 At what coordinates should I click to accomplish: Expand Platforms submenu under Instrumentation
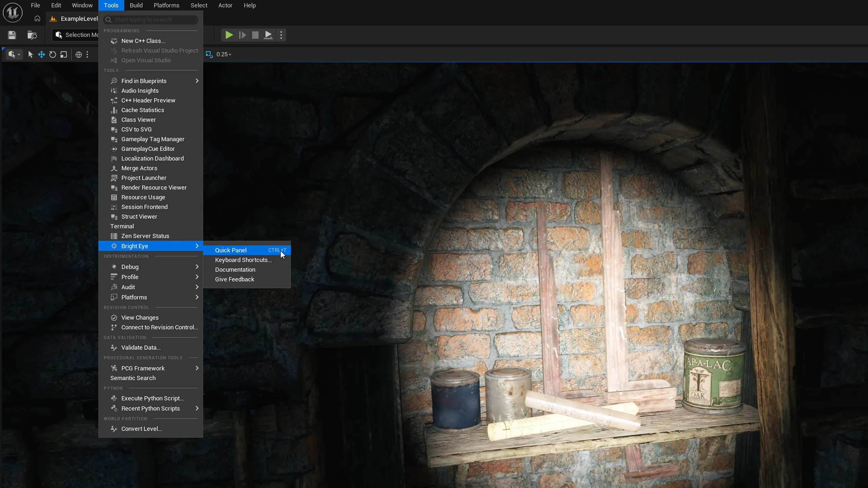[151, 297]
